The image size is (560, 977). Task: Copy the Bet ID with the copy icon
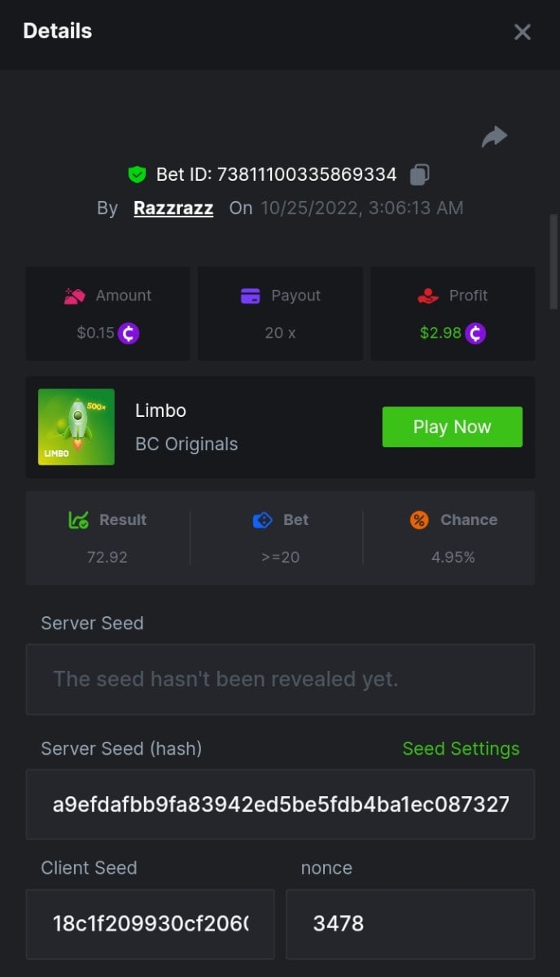(x=420, y=174)
